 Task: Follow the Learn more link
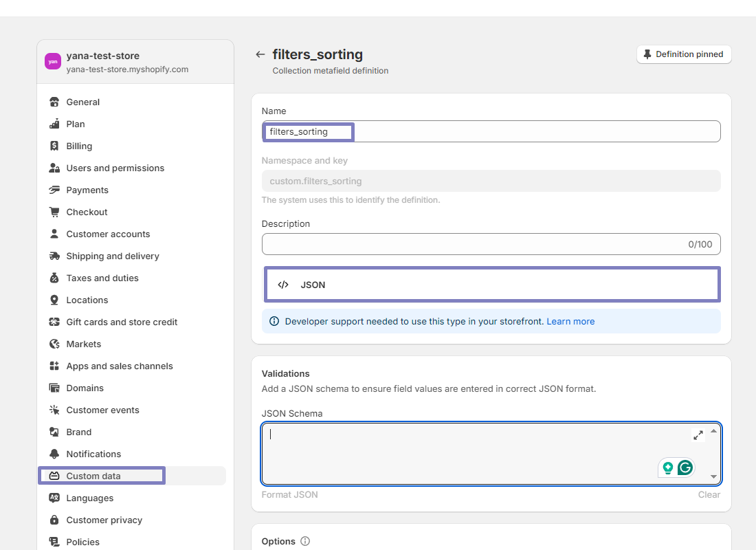click(570, 321)
